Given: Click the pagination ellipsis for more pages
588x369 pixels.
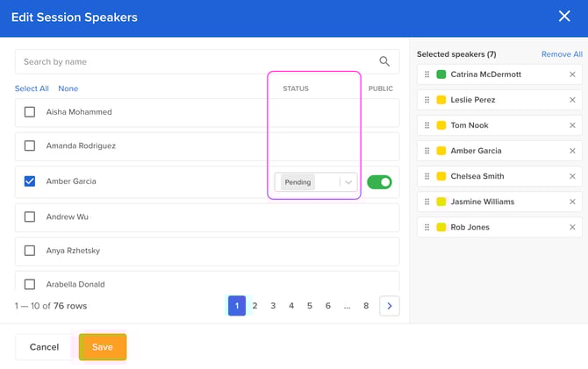Looking at the screenshot, I should (348, 306).
